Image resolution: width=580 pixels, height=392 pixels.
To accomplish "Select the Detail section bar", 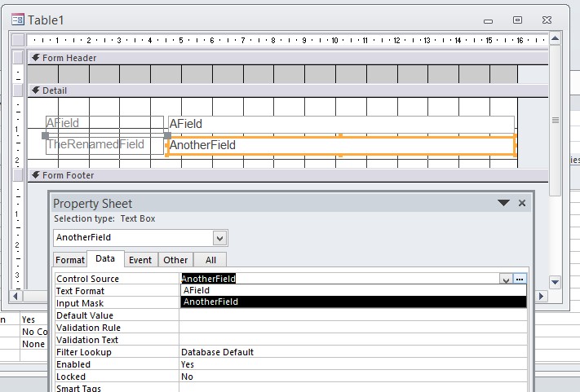I will tap(288, 90).
